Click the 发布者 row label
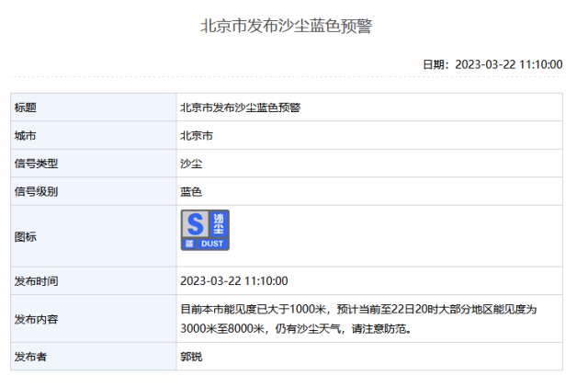 click(31, 356)
